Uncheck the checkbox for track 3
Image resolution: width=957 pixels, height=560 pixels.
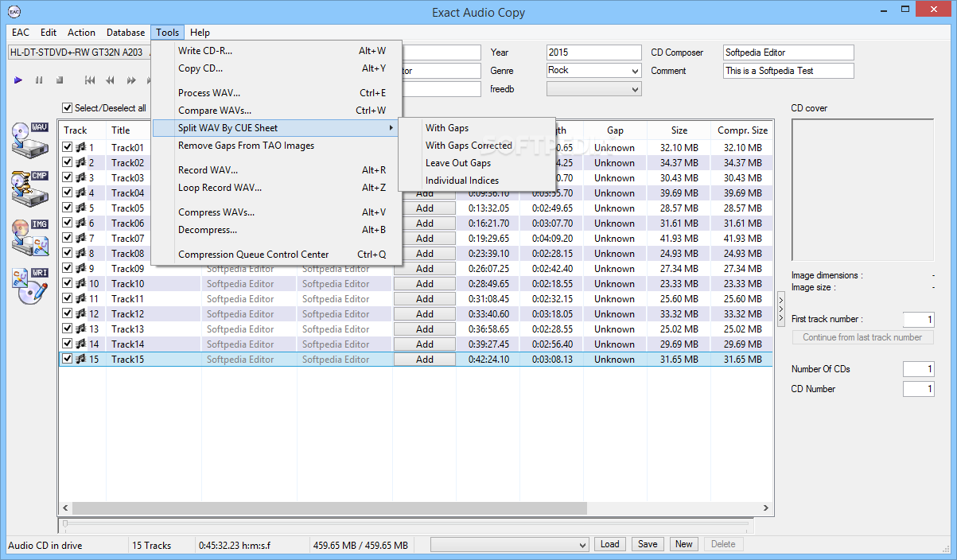[68, 177]
